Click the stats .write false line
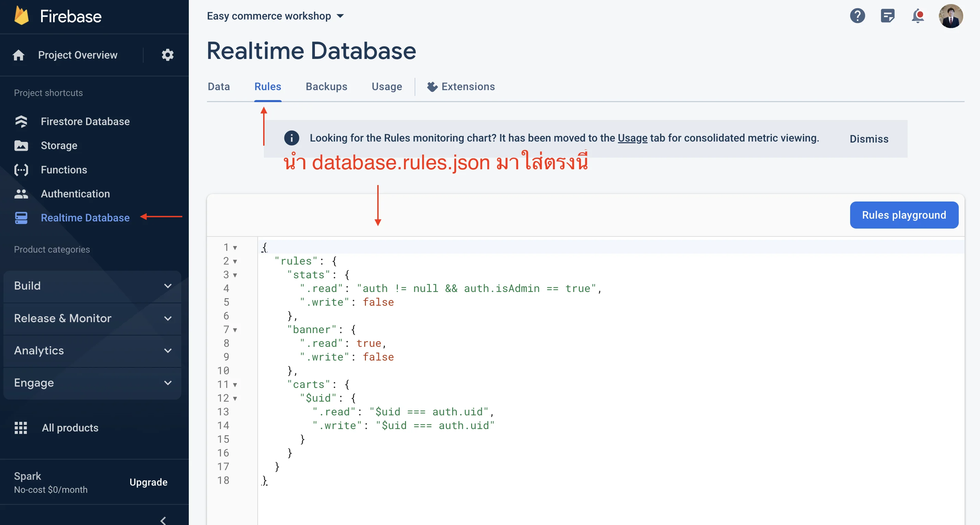This screenshot has height=525, width=980. point(346,302)
